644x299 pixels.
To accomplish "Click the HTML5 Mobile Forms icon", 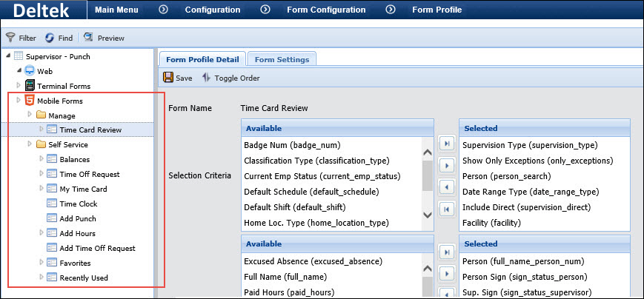I will pos(30,101).
